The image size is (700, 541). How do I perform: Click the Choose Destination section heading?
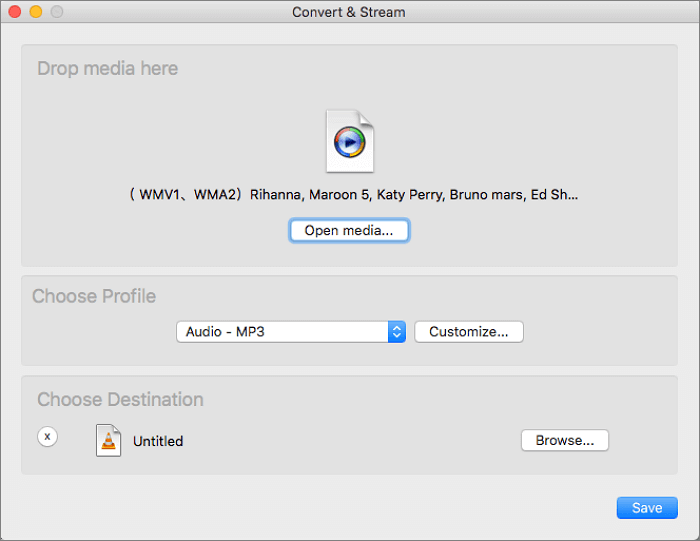(120, 400)
